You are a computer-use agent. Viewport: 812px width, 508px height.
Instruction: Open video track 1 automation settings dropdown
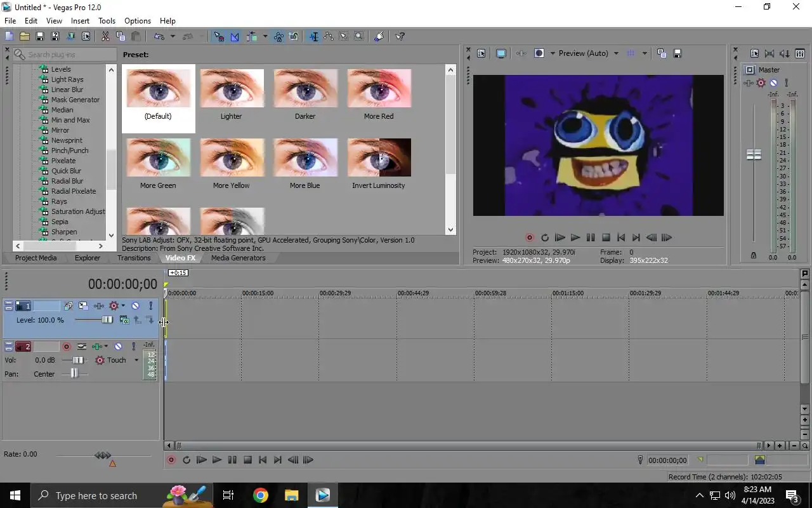click(123, 306)
